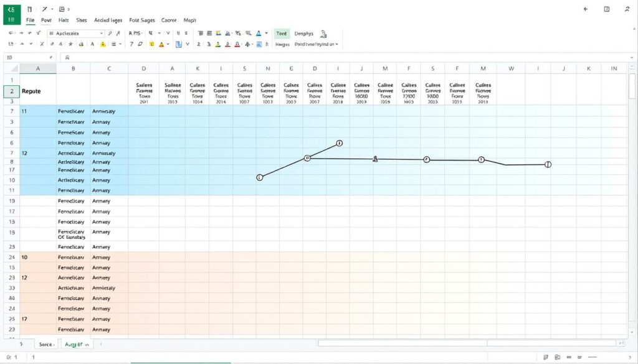Click the page layout view icon in status bar
638x364 pixels.
pyautogui.click(x=558, y=357)
